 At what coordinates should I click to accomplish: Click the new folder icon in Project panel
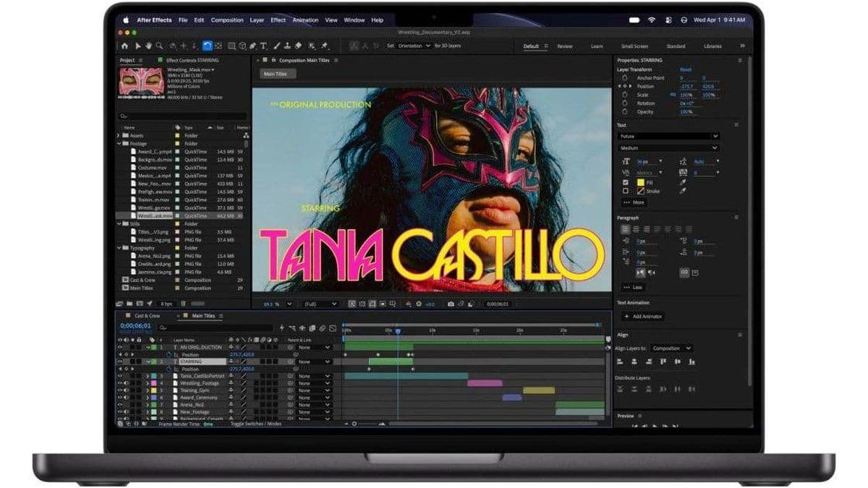(129, 304)
